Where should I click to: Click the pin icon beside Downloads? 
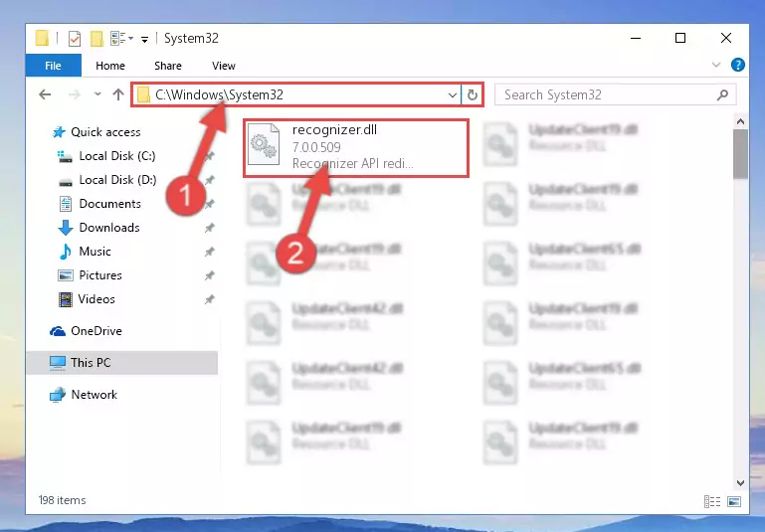[209, 228]
